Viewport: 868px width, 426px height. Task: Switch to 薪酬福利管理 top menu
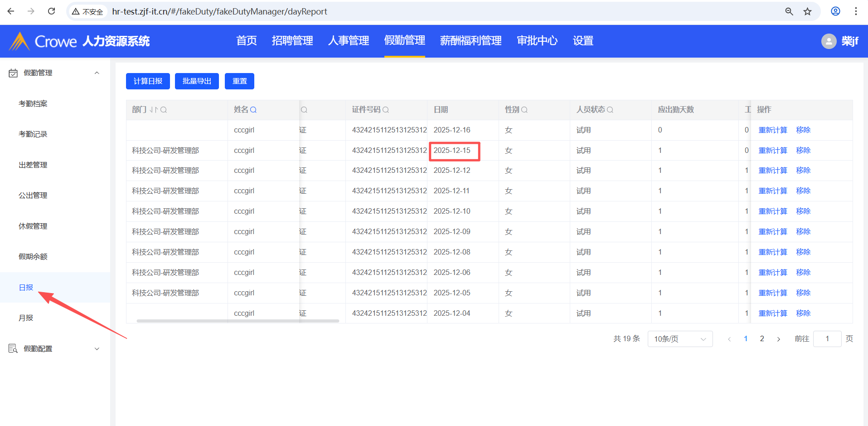click(470, 41)
